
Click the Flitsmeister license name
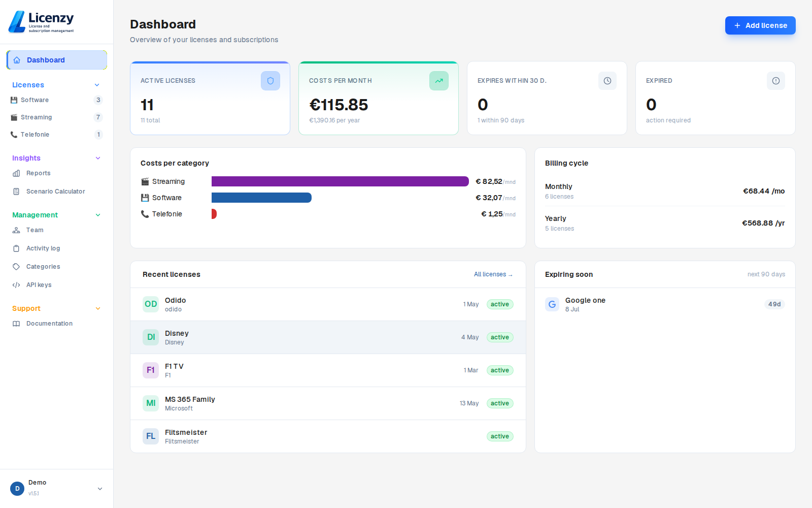(x=186, y=432)
